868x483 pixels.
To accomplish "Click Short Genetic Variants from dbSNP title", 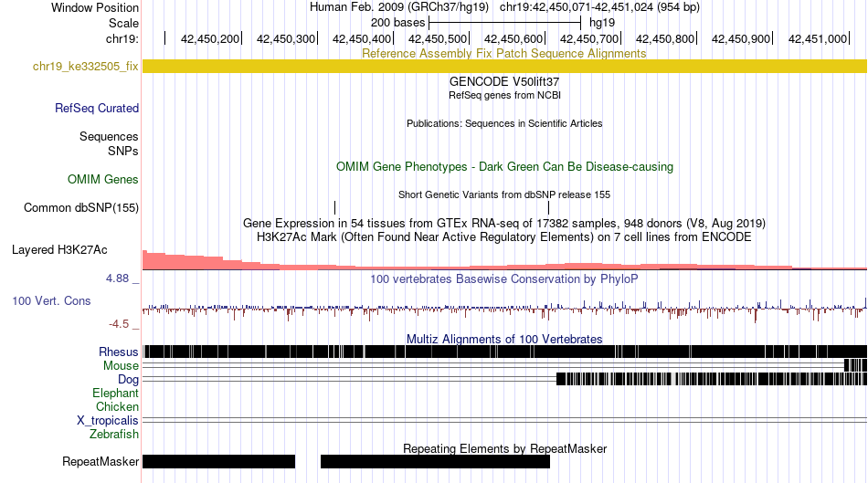I will 504,194.
